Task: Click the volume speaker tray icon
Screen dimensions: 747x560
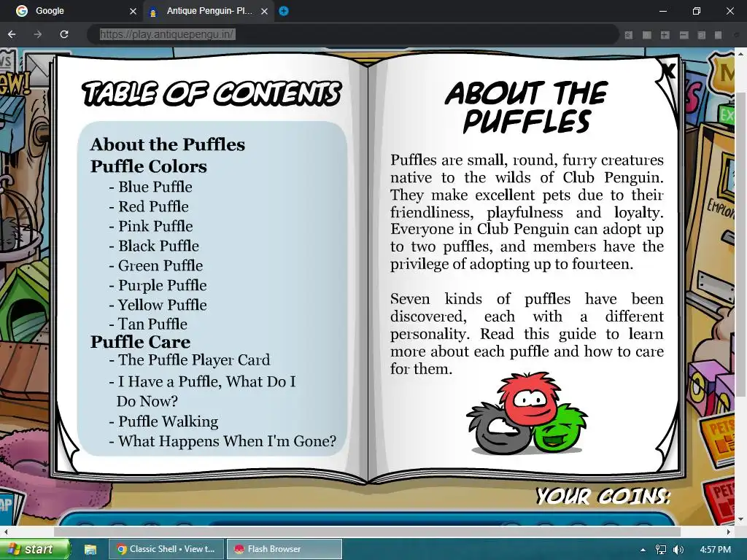Action: pos(678,550)
